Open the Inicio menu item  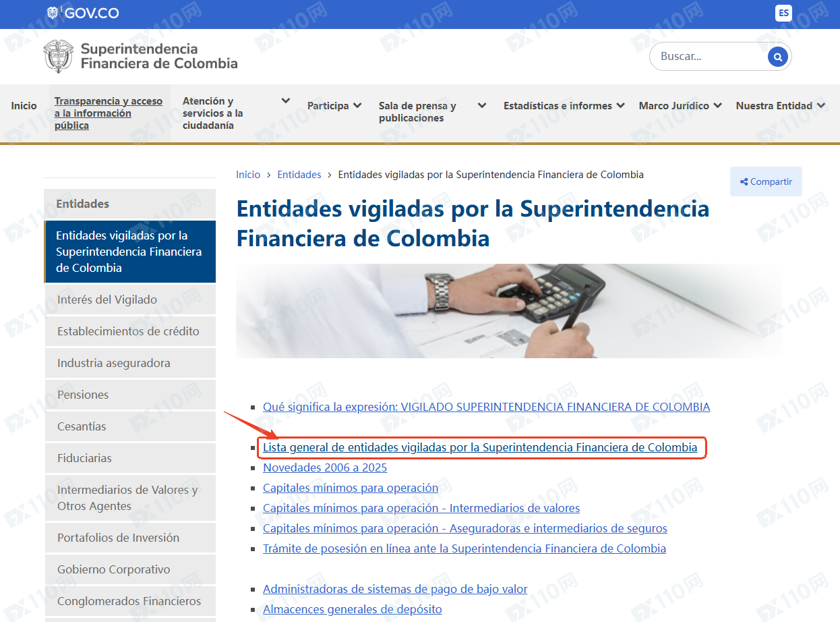pyautogui.click(x=24, y=106)
